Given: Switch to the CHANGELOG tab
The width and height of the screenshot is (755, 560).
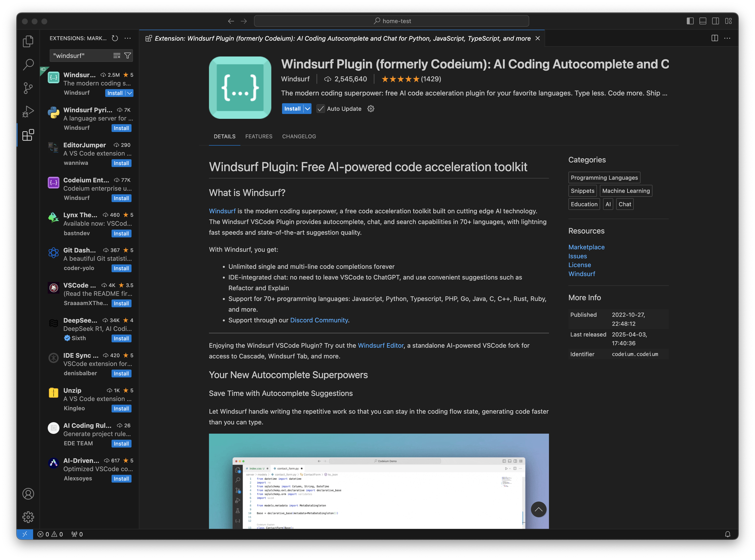Looking at the screenshot, I should pyautogui.click(x=299, y=136).
